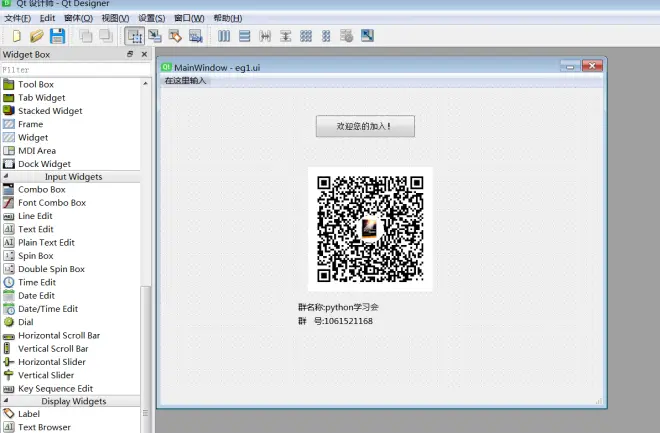Open the 窗口(W) menu
This screenshot has height=433, width=660.
(x=189, y=18)
